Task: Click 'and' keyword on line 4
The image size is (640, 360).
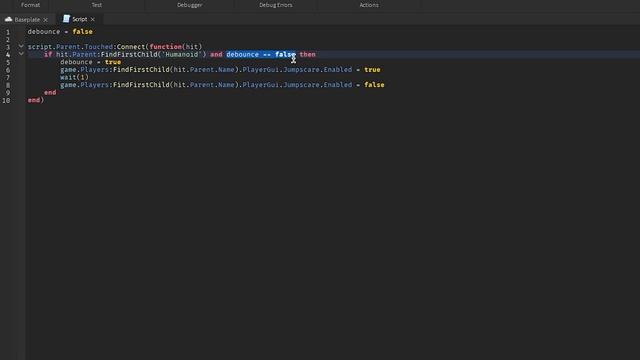Action: click(x=216, y=54)
